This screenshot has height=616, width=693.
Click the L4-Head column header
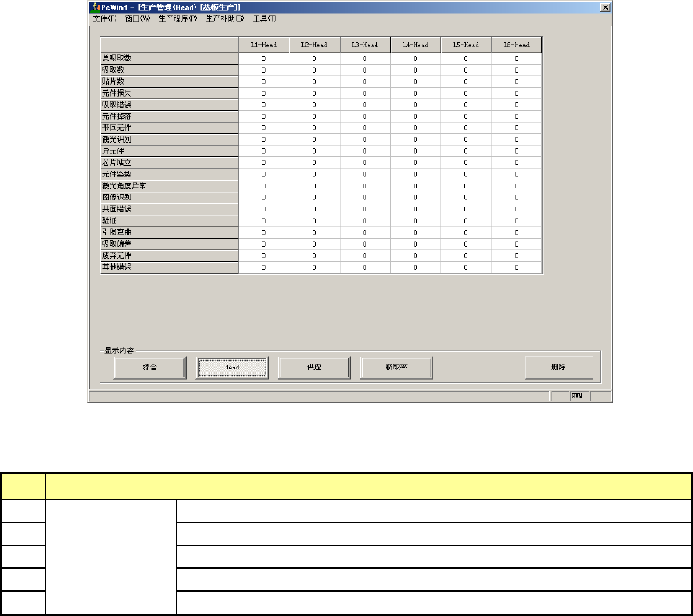[x=415, y=45]
